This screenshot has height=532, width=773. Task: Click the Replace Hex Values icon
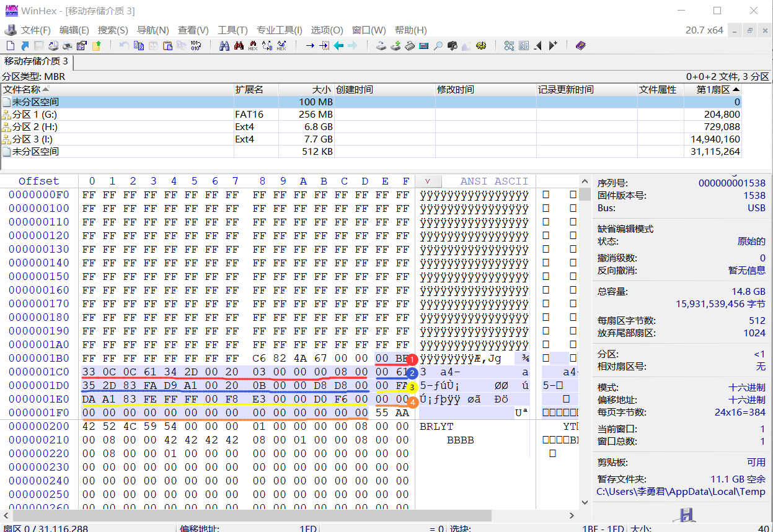pos(281,46)
